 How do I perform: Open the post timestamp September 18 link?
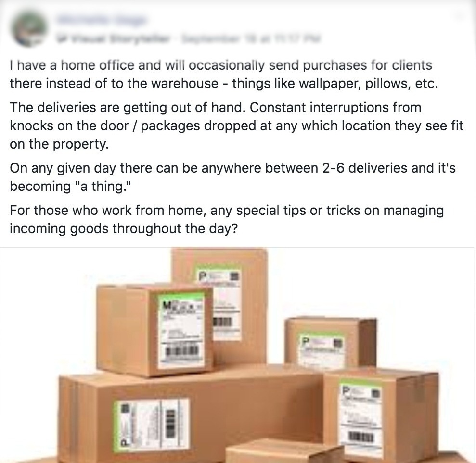click(x=251, y=39)
